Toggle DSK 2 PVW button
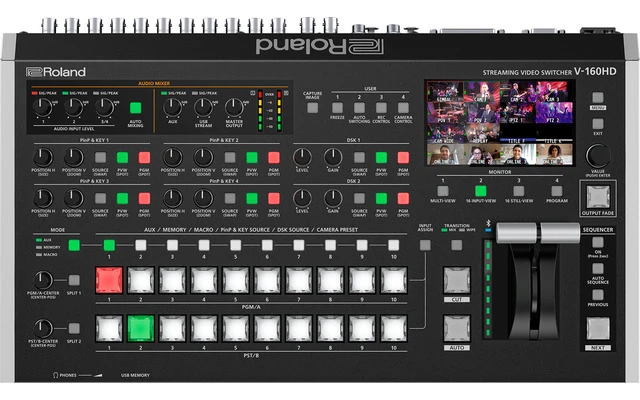The height and width of the screenshot is (400, 640). pyautogui.click(x=381, y=199)
